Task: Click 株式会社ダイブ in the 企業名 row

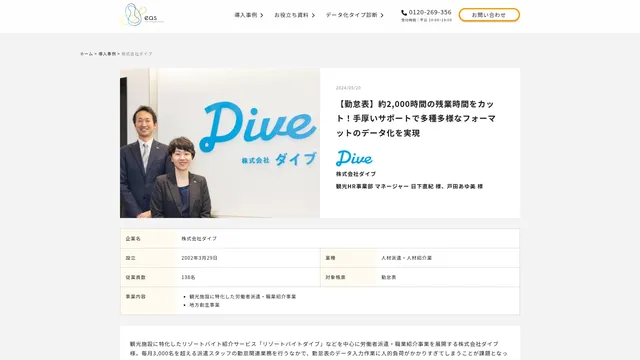Action: pos(199,238)
